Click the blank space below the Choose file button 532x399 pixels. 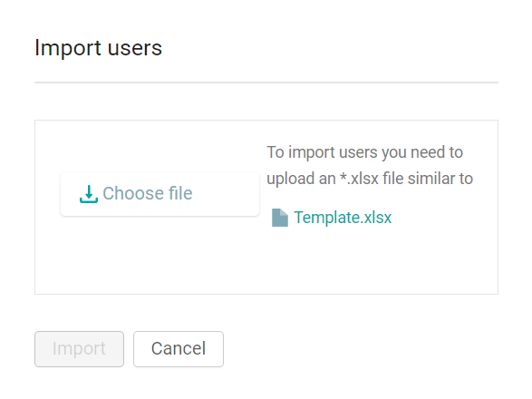click(x=160, y=255)
